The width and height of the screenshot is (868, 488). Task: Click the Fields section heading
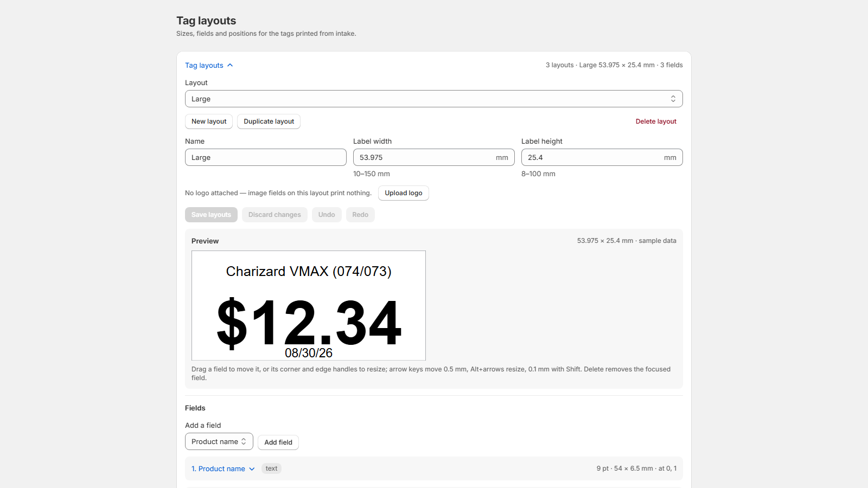click(x=195, y=408)
